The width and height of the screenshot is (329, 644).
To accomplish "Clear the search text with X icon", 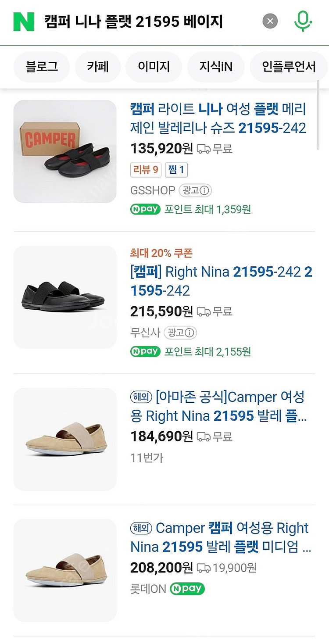I will pyautogui.click(x=270, y=21).
